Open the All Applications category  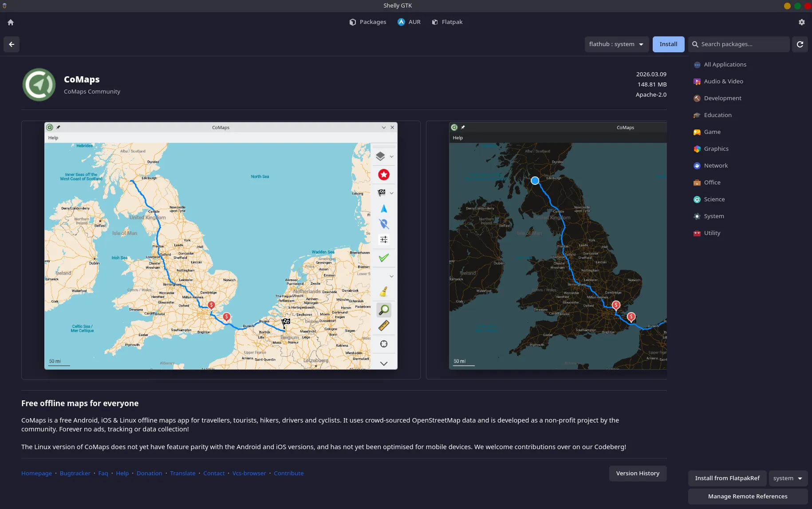click(748, 65)
